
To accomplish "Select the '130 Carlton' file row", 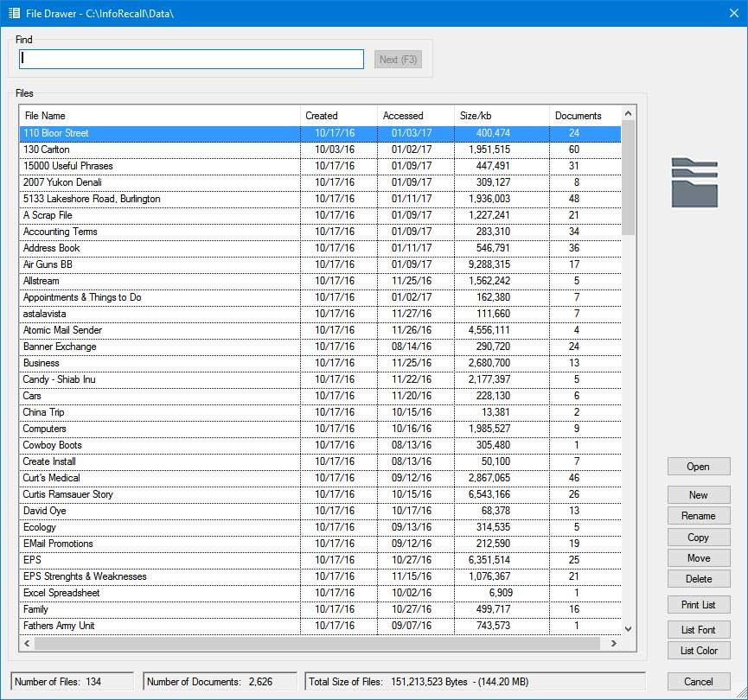I will 320,150.
